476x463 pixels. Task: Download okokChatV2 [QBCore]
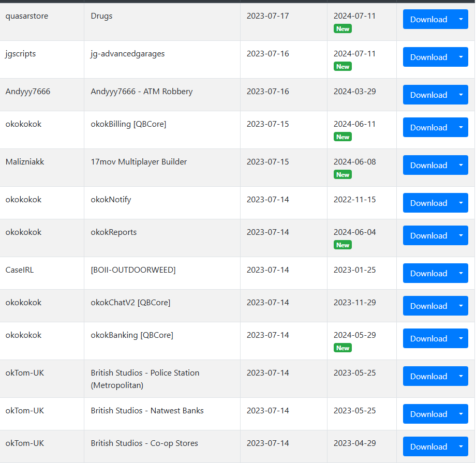pyautogui.click(x=428, y=306)
